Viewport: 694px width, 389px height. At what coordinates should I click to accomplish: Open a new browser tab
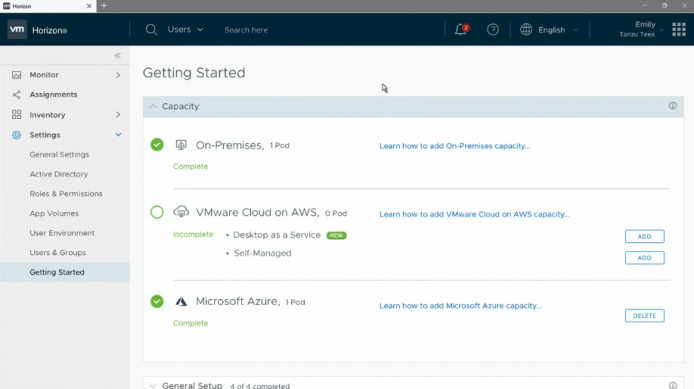coord(104,6)
